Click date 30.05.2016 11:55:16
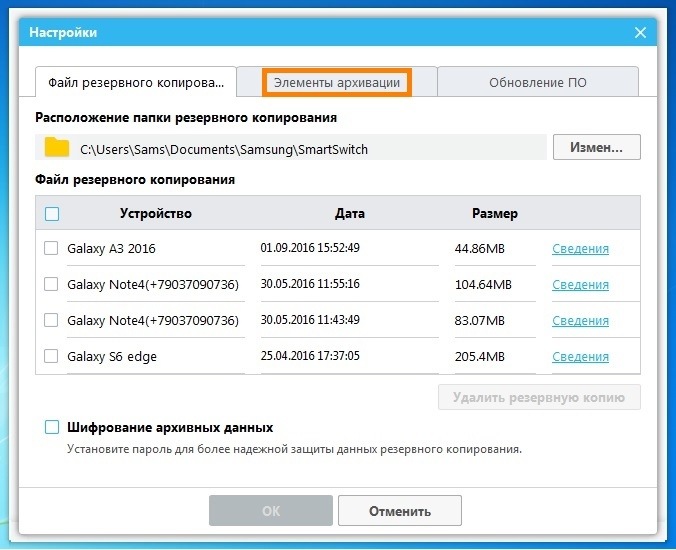Screen dimensions: 676x550 (310, 284)
